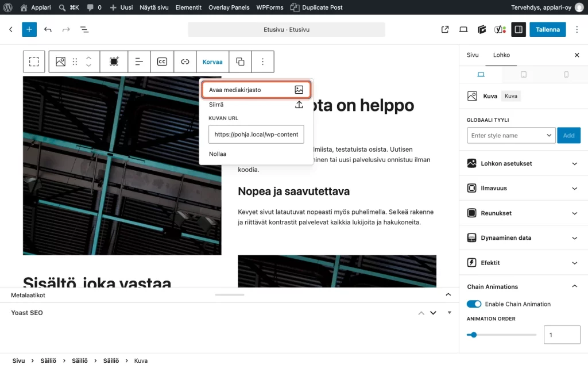Open the alignment toolbar option
588x368 pixels.
coord(139,62)
